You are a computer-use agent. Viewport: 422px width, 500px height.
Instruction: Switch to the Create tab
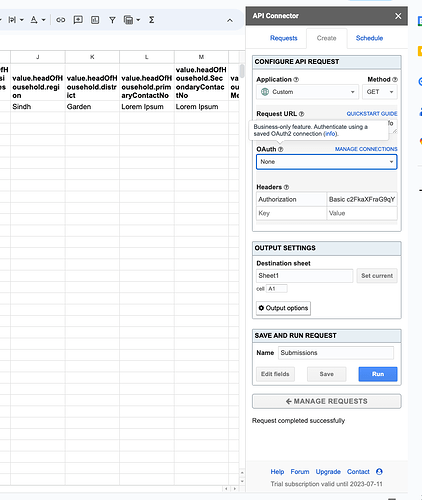point(327,38)
